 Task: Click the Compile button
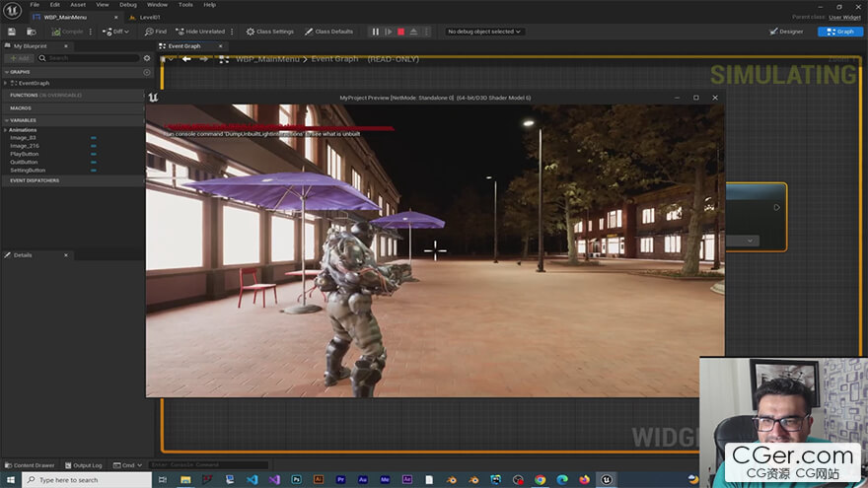pyautogui.click(x=67, y=32)
